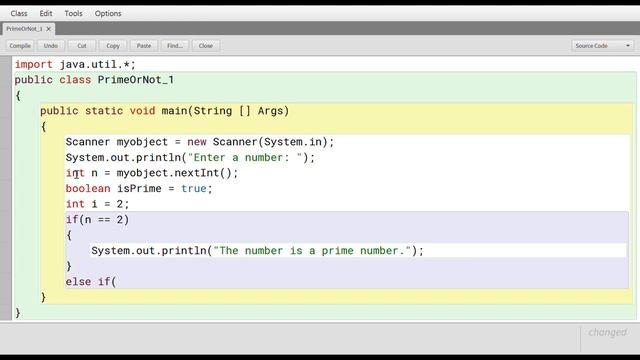Viewport: 640px width, 360px height.
Task: Open the Edit menu
Action: pos(46,13)
